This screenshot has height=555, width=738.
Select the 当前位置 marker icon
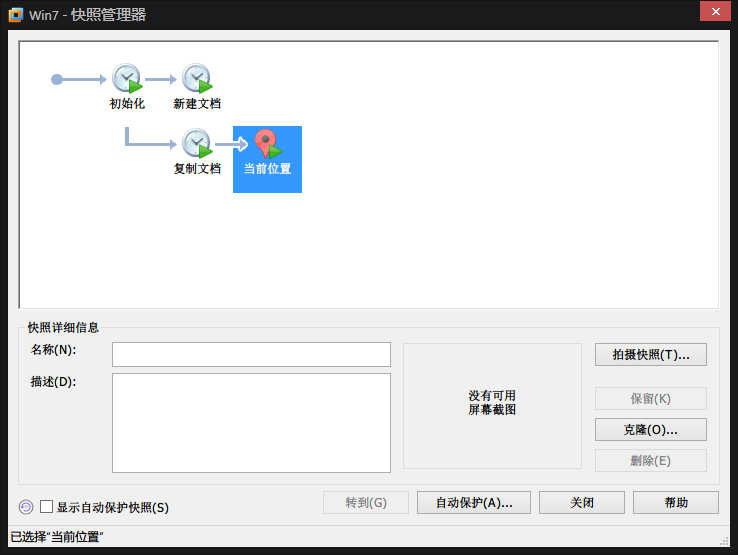(x=268, y=144)
